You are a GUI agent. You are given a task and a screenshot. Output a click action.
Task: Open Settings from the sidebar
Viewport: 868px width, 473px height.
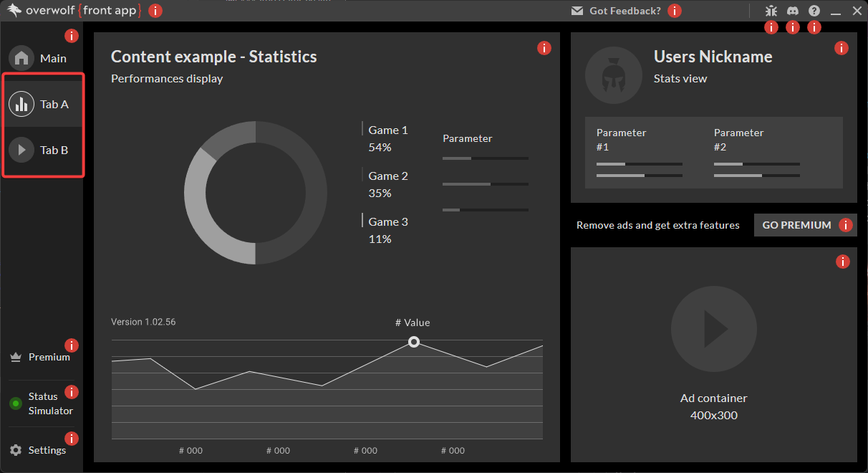(x=38, y=450)
